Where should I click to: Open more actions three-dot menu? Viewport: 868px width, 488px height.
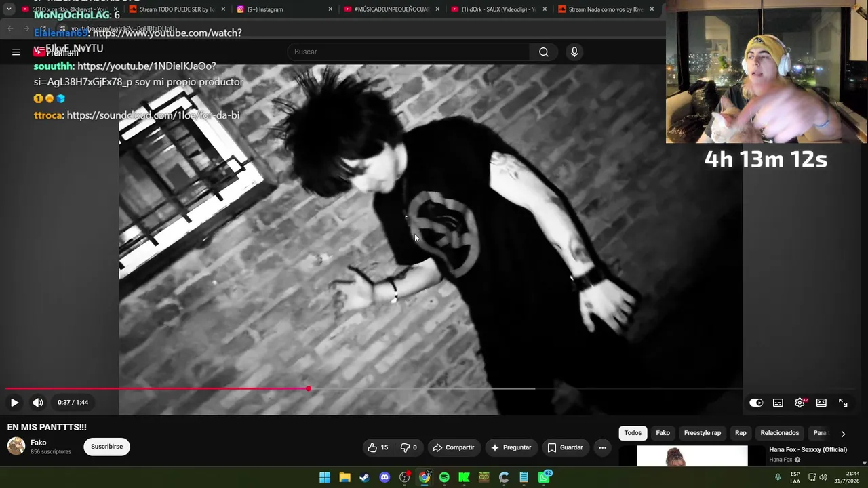click(602, 447)
